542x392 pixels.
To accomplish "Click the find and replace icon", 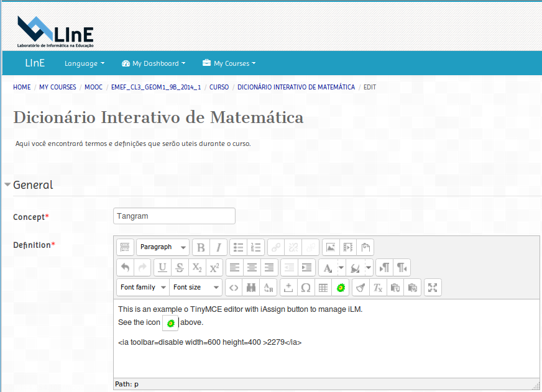I will point(269,288).
